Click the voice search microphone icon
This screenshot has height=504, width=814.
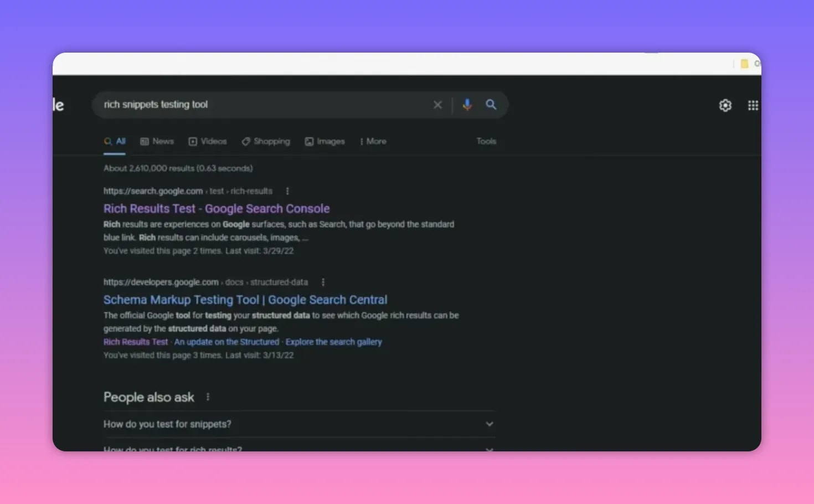click(x=467, y=105)
